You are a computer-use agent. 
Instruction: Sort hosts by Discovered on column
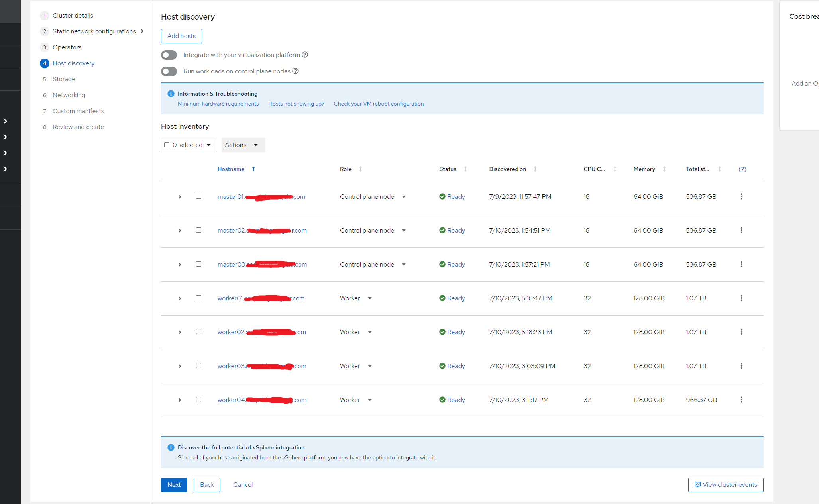click(535, 169)
